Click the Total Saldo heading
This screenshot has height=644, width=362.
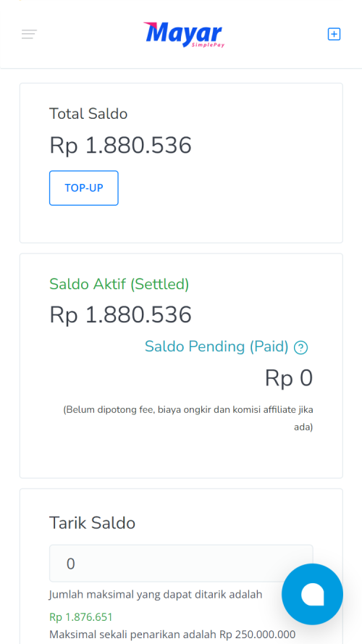pos(88,113)
